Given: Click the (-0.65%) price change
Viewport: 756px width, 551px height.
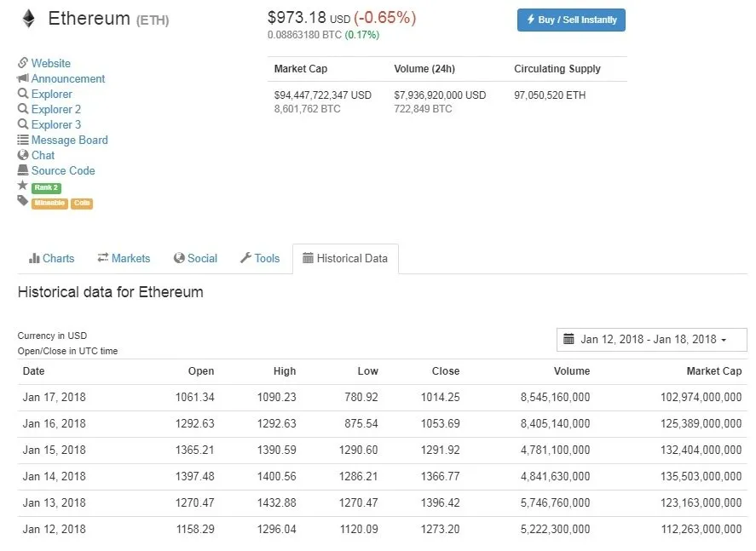Looking at the screenshot, I should pyautogui.click(x=384, y=18).
